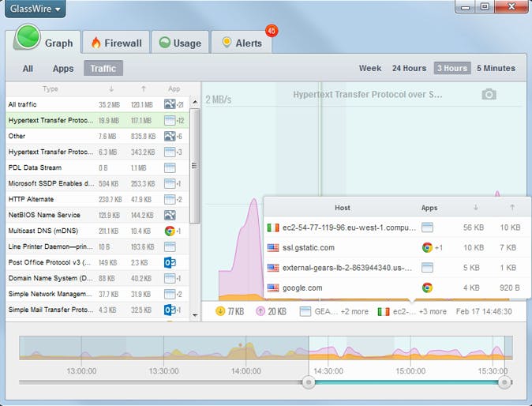Sort list by upload arrow column
The image size is (532, 406).
(x=144, y=89)
